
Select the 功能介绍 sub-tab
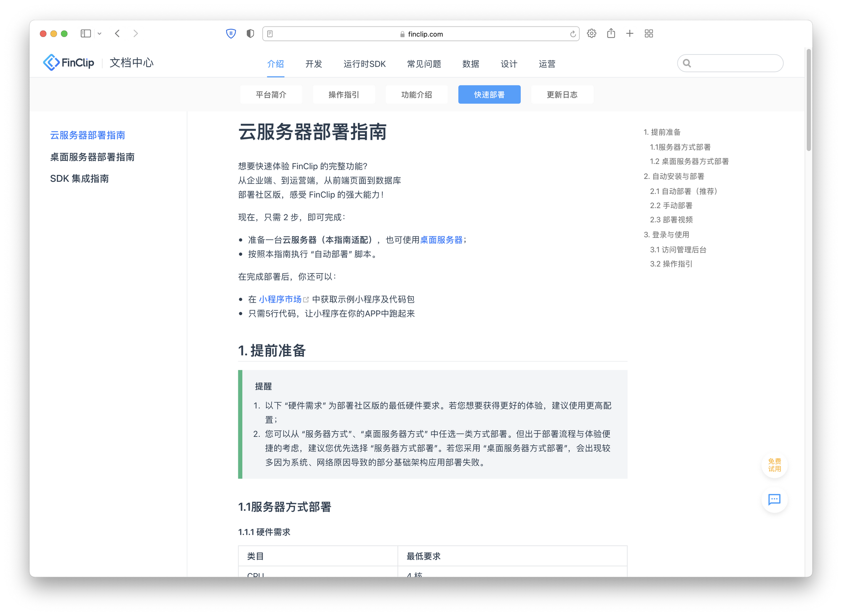(417, 95)
